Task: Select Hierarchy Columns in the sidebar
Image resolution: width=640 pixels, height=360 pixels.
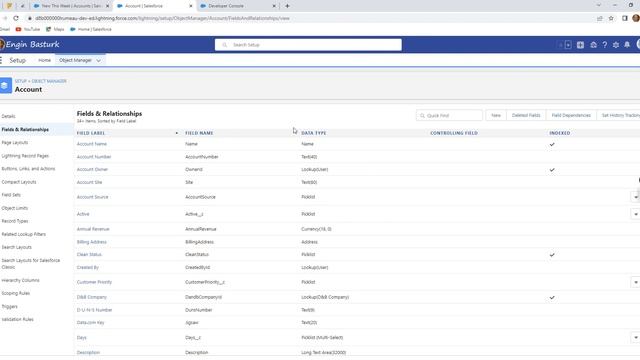Action: (20, 280)
